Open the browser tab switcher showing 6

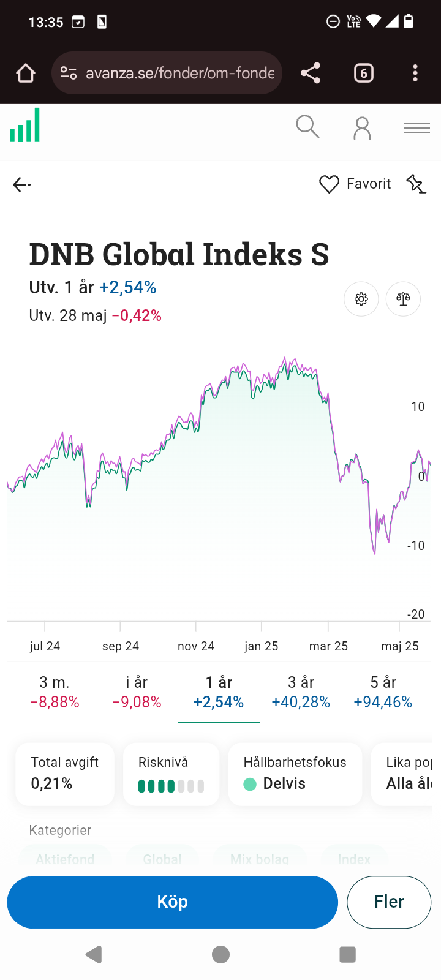[363, 73]
